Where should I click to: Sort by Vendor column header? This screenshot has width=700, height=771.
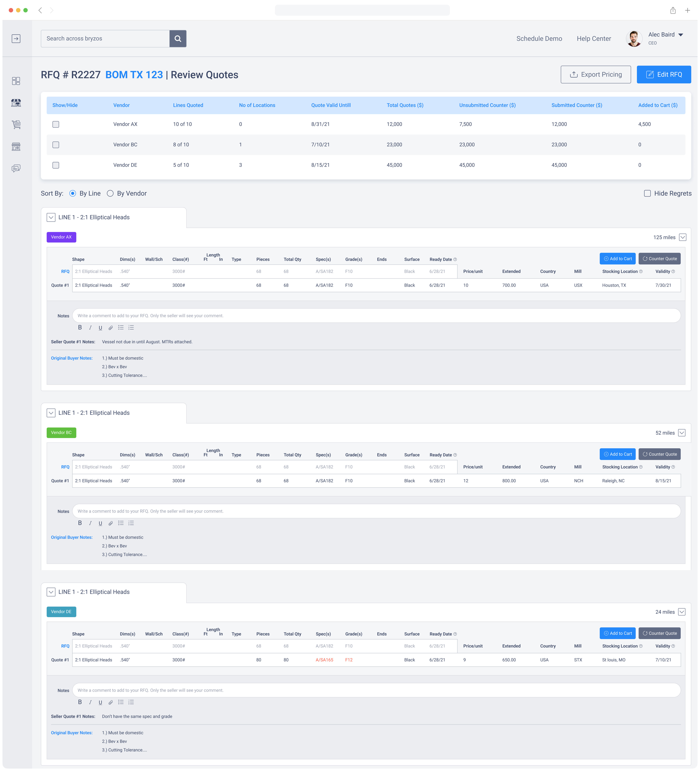click(x=122, y=105)
